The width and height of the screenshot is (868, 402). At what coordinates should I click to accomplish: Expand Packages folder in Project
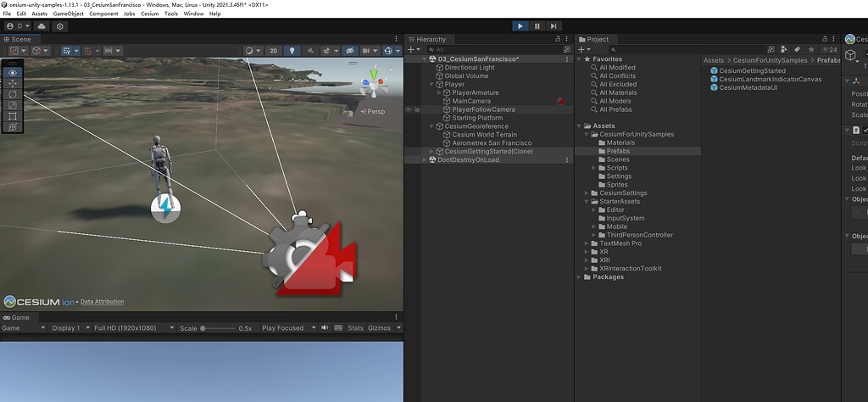(580, 276)
